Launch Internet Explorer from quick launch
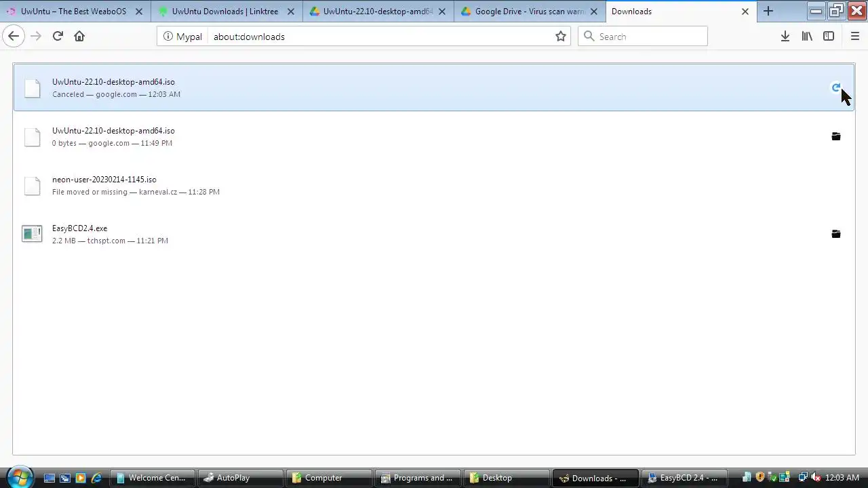Screen dimensions: 868x488 point(96,478)
